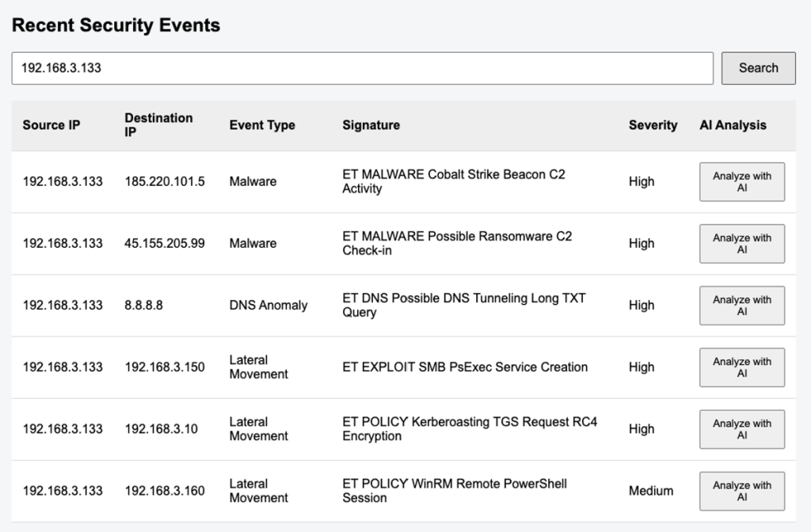Image resolution: width=811 pixels, height=532 pixels.
Task: Click High severity in the Kerberoasting row
Action: coord(642,429)
